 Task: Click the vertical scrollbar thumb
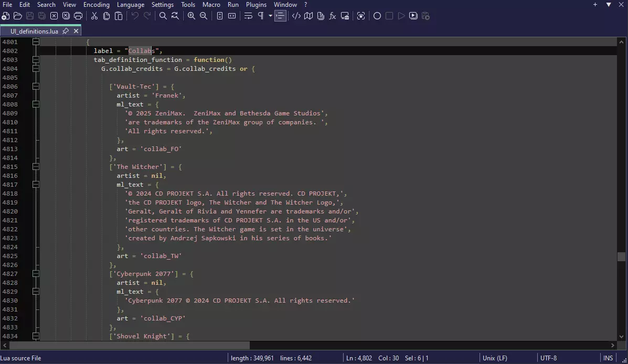621,256
